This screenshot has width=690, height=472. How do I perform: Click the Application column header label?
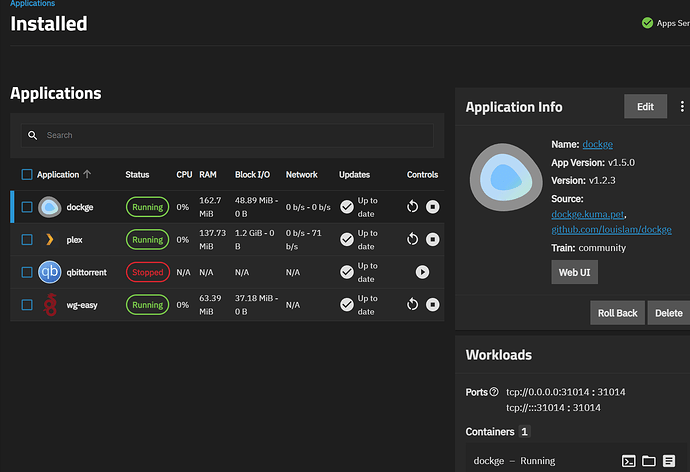[x=58, y=175]
